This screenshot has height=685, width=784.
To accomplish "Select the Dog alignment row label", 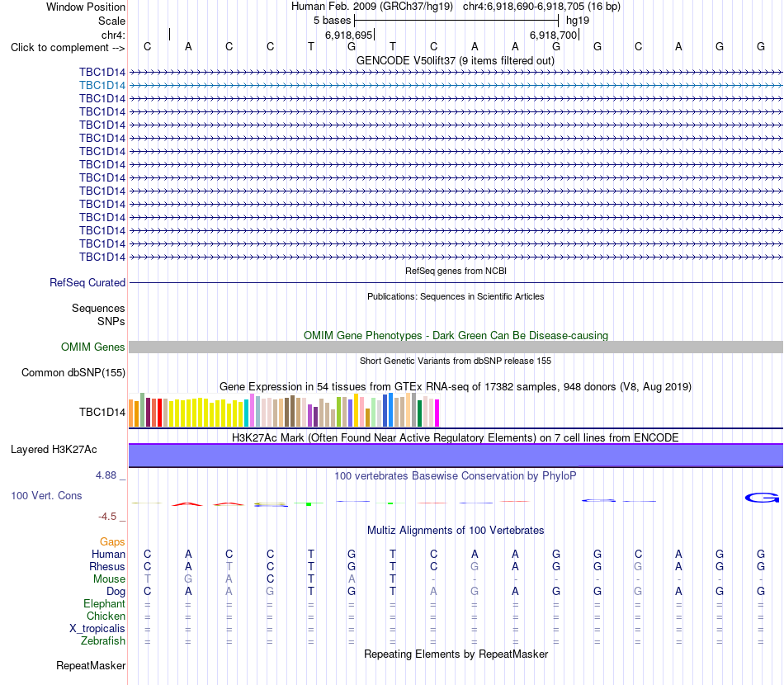I will point(116,592).
